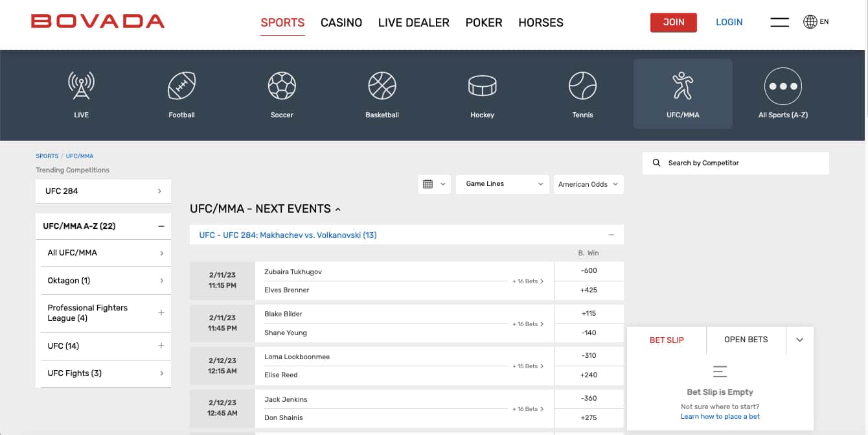
Task: Open Learn how to place a bet
Action: 720,416
